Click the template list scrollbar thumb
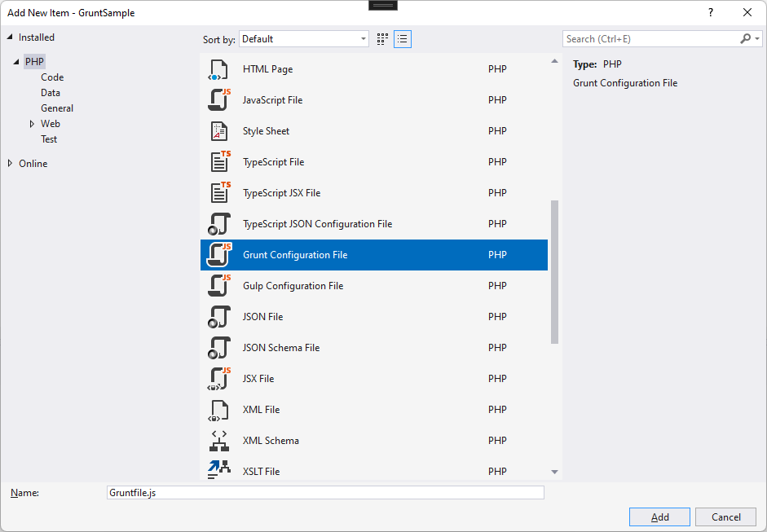Screen dimensions: 767x532 pos(554,272)
